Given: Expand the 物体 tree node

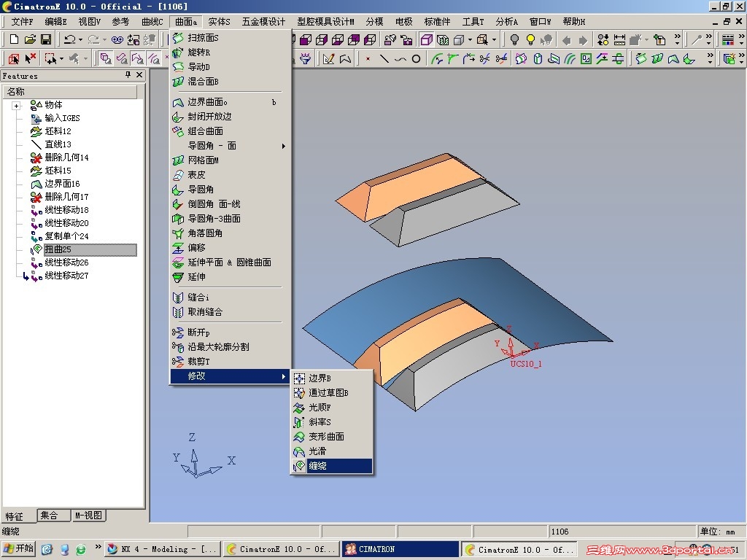Looking at the screenshot, I should click(x=17, y=106).
